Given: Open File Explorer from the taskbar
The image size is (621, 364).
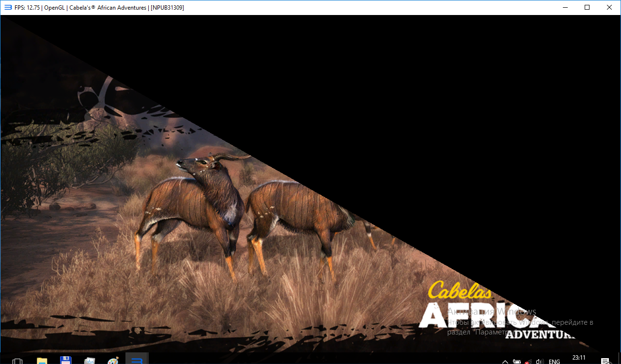Looking at the screenshot, I should tap(42, 361).
